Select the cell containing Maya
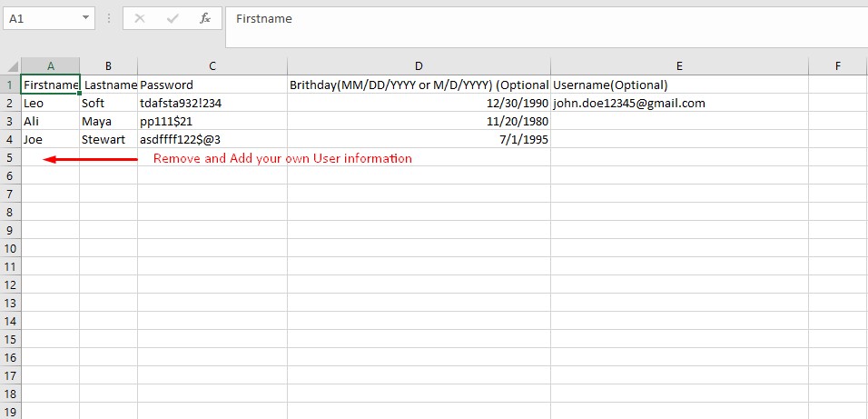The height and width of the screenshot is (419, 868). pos(109,122)
